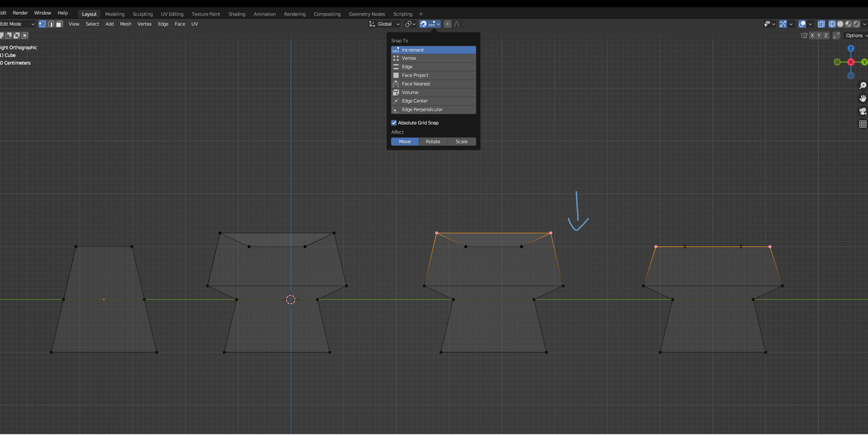
Task: Enable proportional editing toggle
Action: tap(448, 24)
